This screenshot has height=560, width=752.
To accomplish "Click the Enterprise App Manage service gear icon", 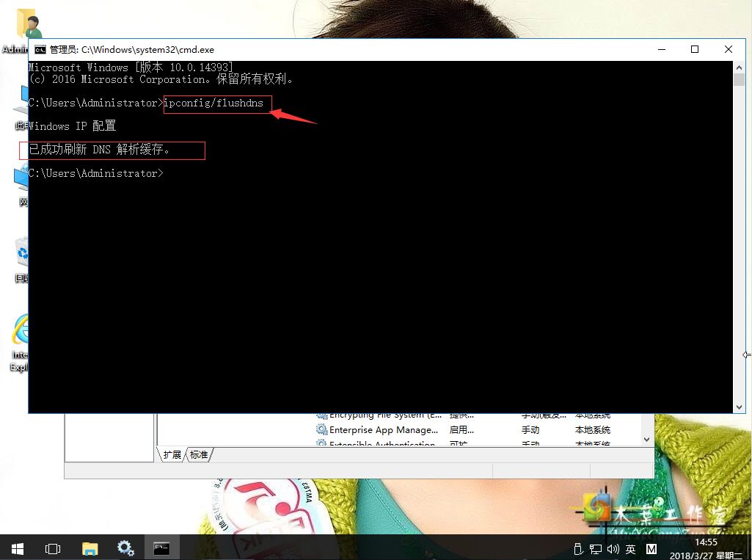I will pyautogui.click(x=321, y=429).
